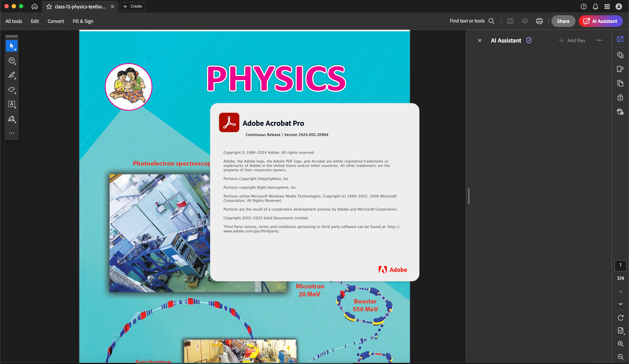
Task: Open the Bookmarks panel icon
Action: tap(620, 69)
